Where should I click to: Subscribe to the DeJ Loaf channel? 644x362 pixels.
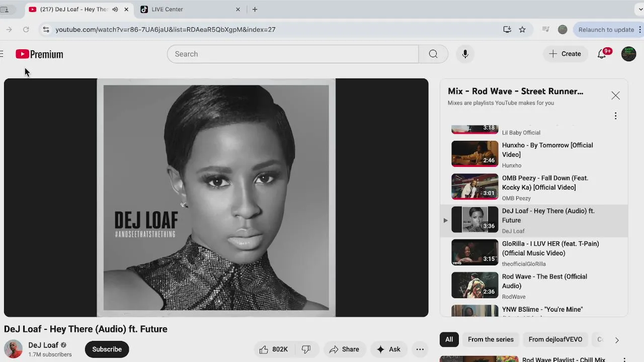pyautogui.click(x=107, y=349)
